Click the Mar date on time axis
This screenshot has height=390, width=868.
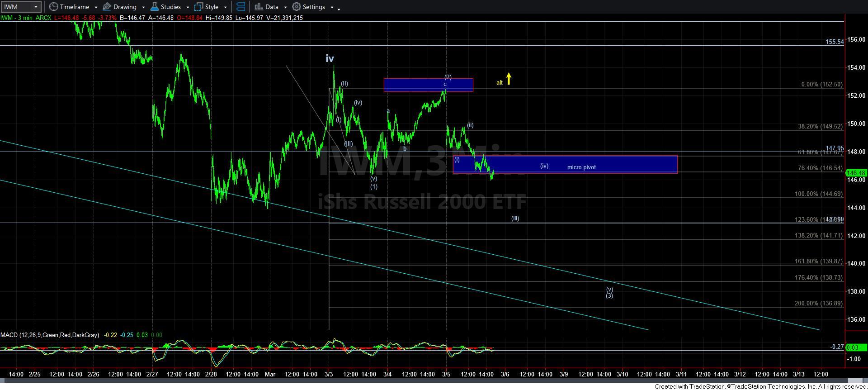[270, 374]
